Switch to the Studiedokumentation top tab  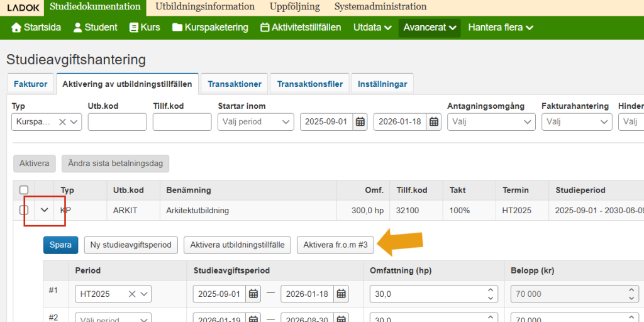point(95,7)
